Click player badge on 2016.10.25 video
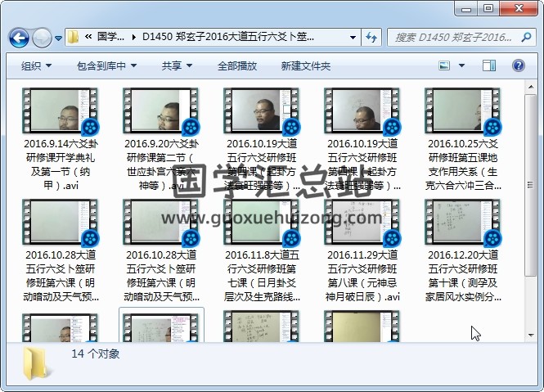The height and width of the screenshot is (392, 544). coord(492,127)
